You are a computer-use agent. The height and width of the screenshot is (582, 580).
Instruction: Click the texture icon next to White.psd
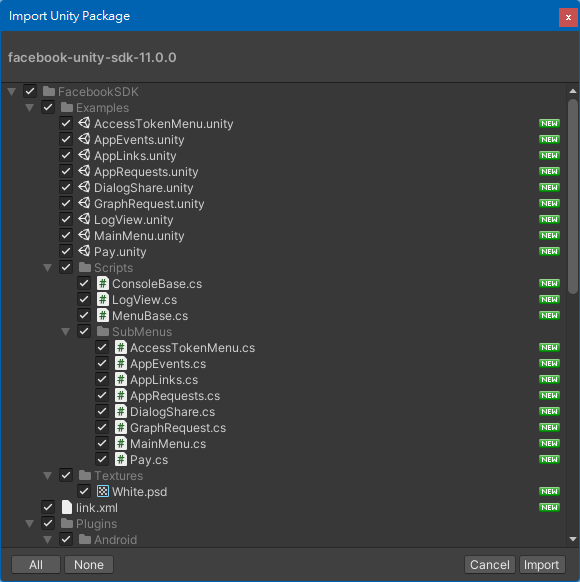pyautogui.click(x=103, y=491)
